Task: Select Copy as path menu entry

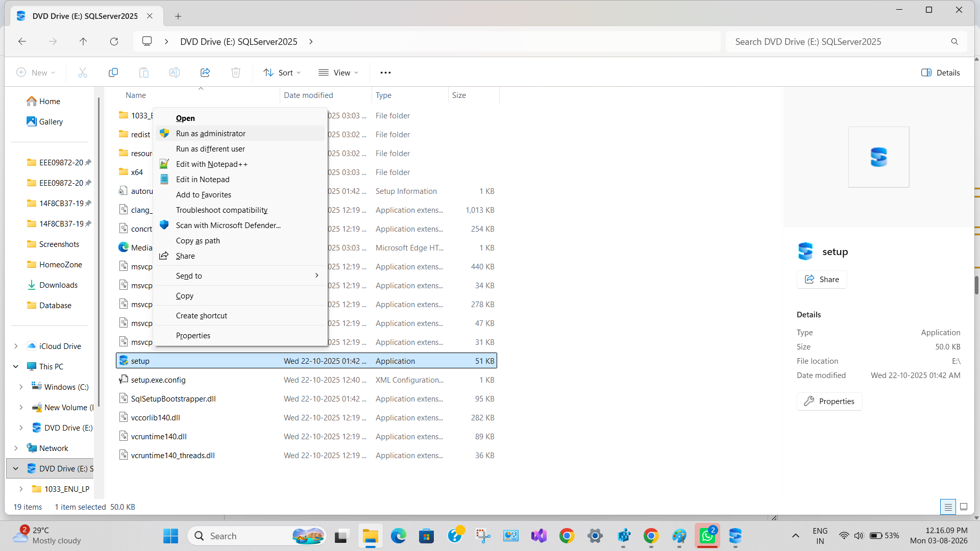Action: click(240, 240)
